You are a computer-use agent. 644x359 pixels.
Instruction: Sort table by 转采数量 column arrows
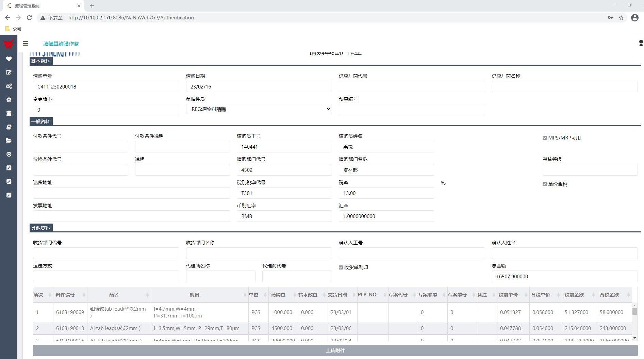pyautogui.click(x=324, y=295)
